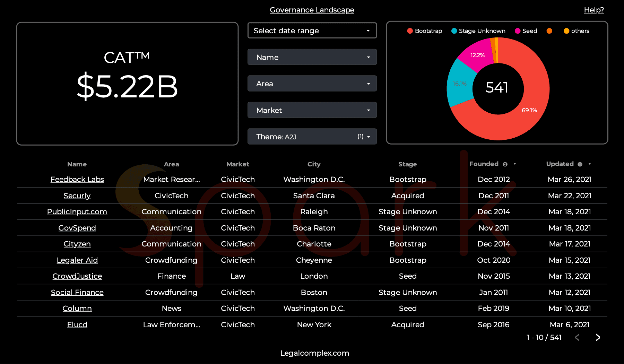Expand the Area filter dropdown

[x=312, y=84]
